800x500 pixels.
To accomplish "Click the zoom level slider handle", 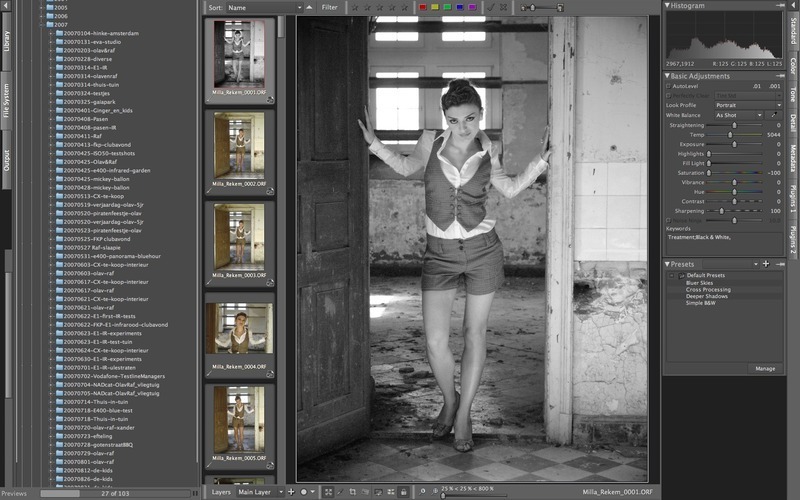I will [442, 495].
